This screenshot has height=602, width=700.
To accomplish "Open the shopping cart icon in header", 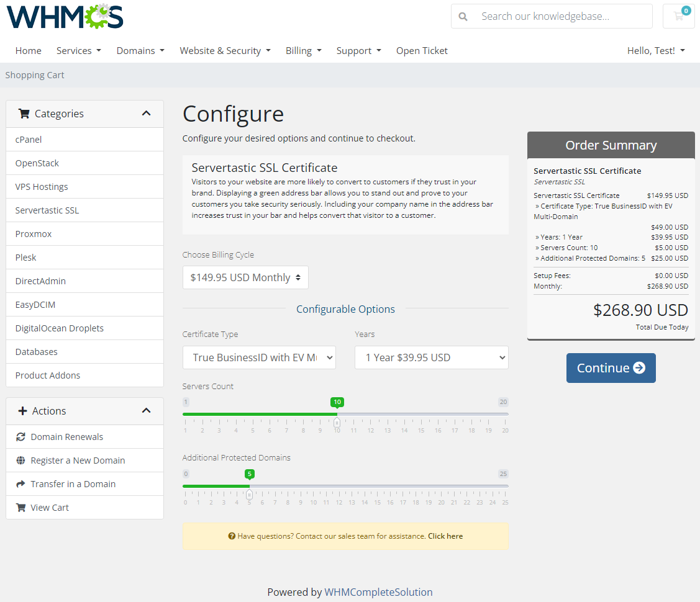I will (x=679, y=16).
